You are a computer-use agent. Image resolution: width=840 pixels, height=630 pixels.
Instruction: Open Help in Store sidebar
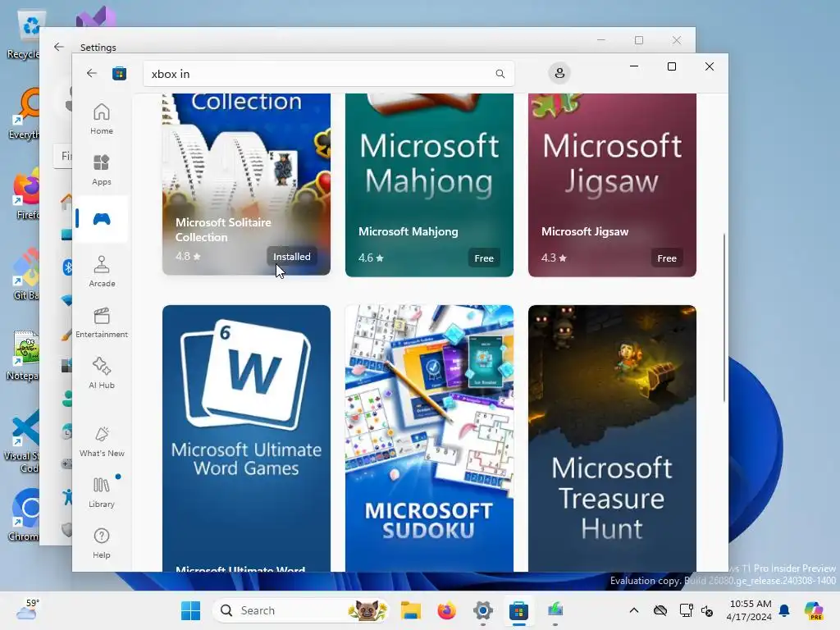(101, 543)
